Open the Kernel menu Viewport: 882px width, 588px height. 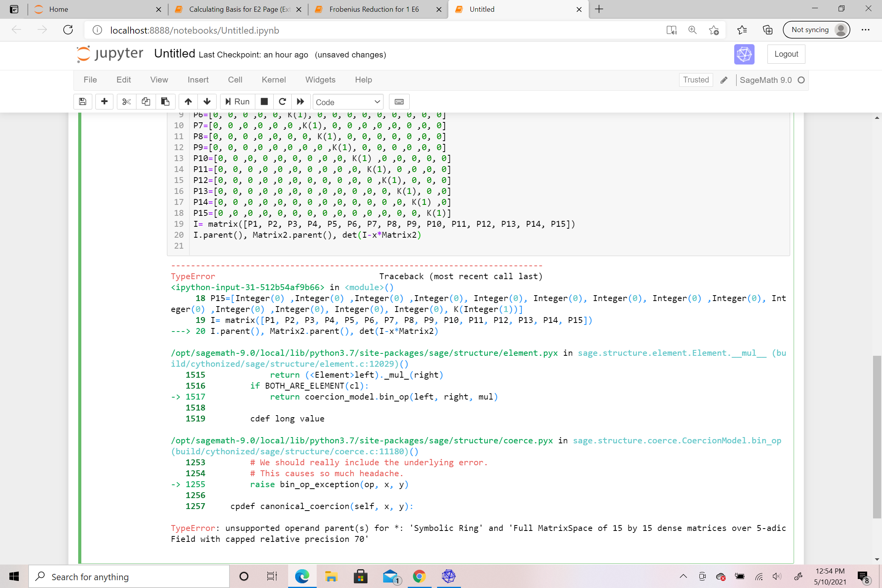(274, 80)
